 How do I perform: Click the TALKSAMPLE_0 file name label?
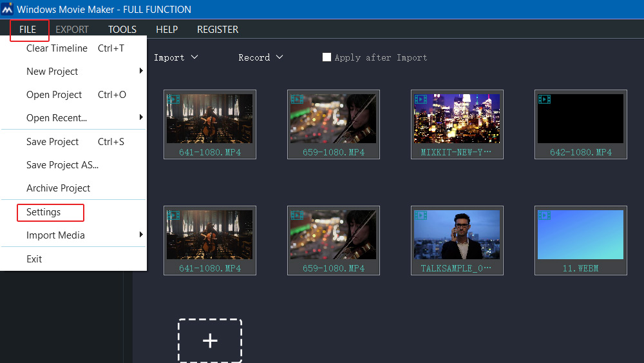[x=456, y=268]
